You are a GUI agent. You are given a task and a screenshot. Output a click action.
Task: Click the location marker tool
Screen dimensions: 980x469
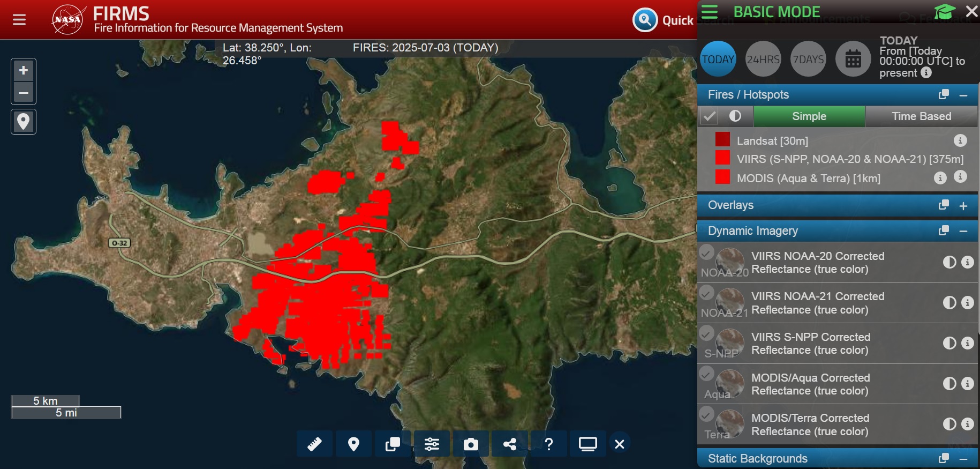point(24,122)
